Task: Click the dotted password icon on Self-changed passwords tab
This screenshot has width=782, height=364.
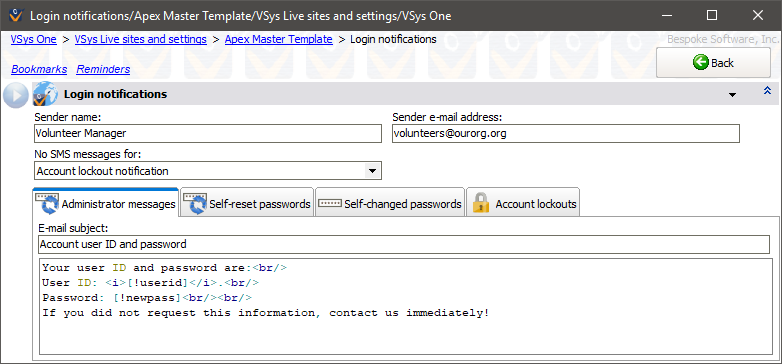Action: click(330, 203)
